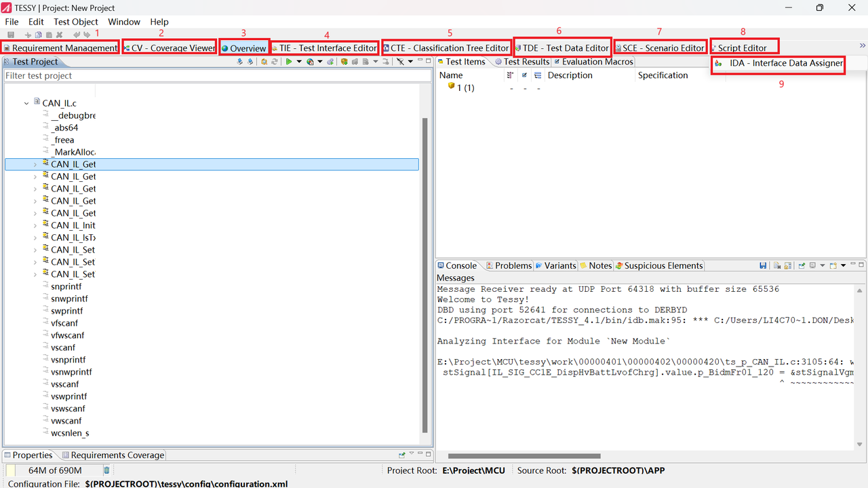
Task: Switch to the Notes tab
Action: (595, 265)
